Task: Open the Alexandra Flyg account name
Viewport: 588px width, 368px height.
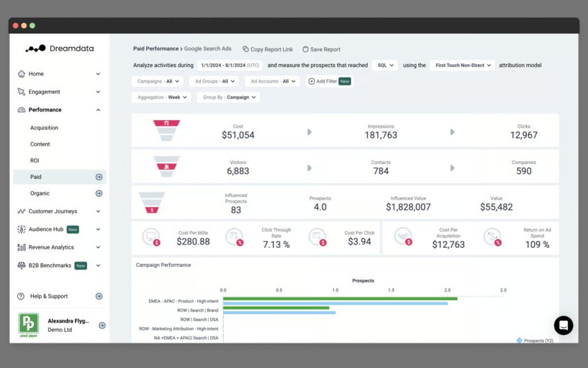Action: 69,321
